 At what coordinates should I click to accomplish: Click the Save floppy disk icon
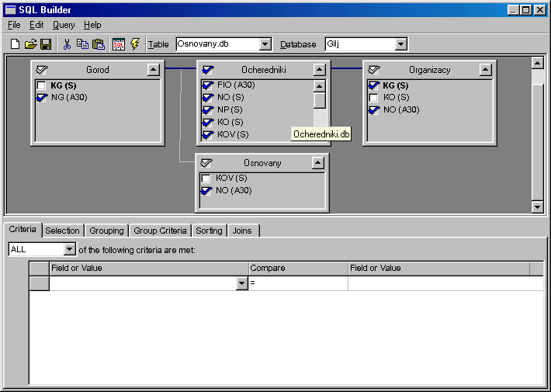click(x=46, y=44)
